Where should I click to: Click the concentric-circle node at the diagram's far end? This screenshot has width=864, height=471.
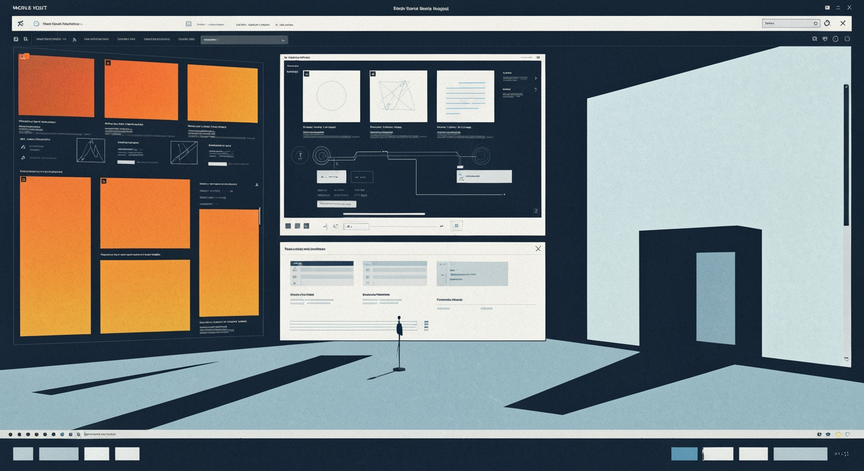pyautogui.click(x=481, y=155)
